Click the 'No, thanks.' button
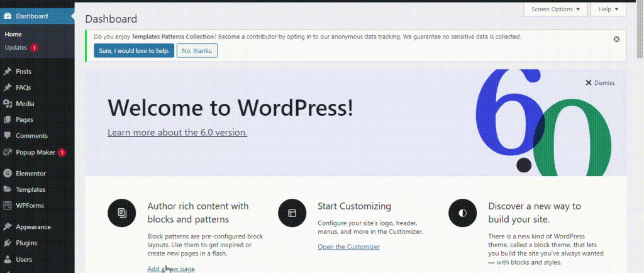644x273 pixels. pos(197,51)
